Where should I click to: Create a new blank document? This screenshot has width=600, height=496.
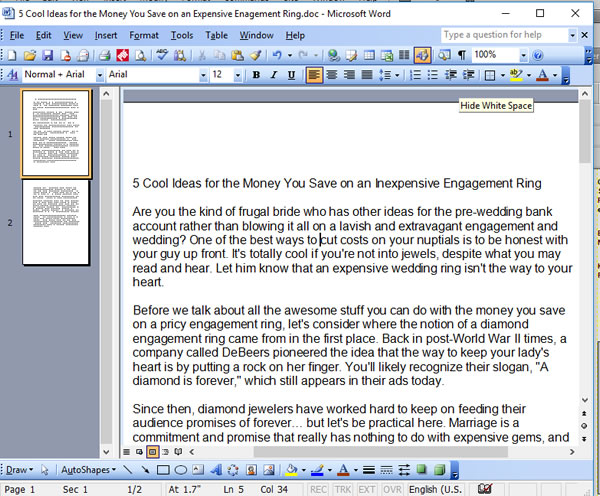[x=12, y=55]
